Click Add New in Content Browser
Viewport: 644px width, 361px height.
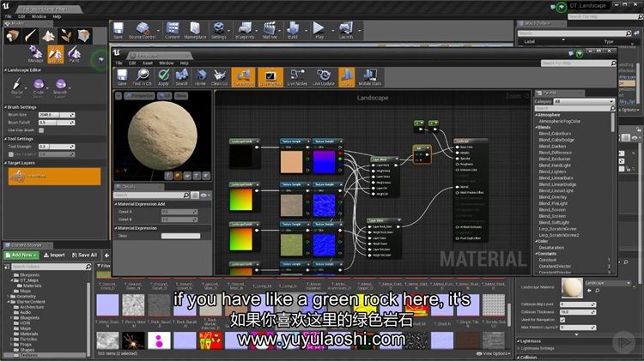click(x=21, y=256)
